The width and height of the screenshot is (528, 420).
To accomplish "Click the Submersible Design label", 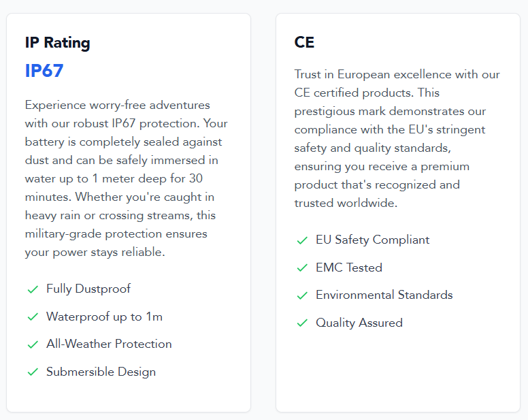I will (x=101, y=372).
